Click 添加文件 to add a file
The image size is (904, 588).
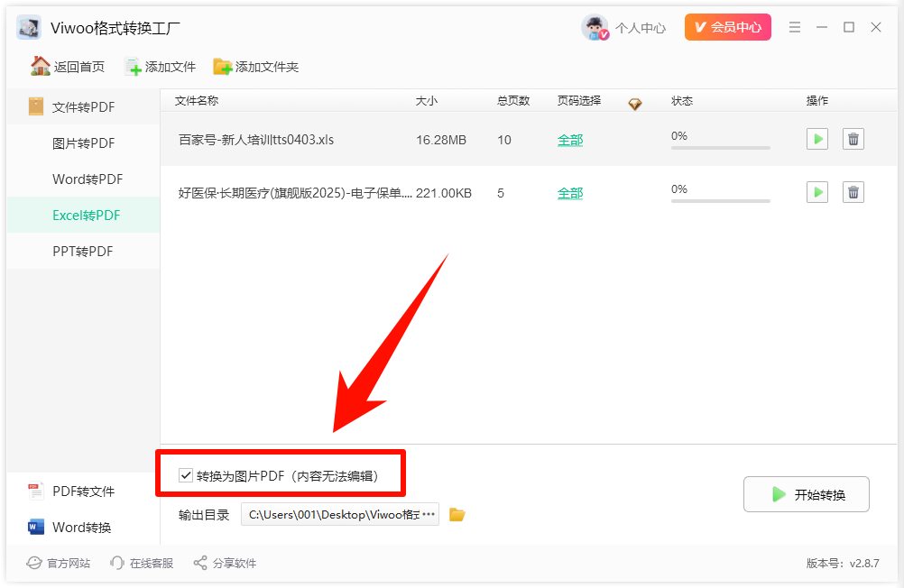tap(161, 67)
